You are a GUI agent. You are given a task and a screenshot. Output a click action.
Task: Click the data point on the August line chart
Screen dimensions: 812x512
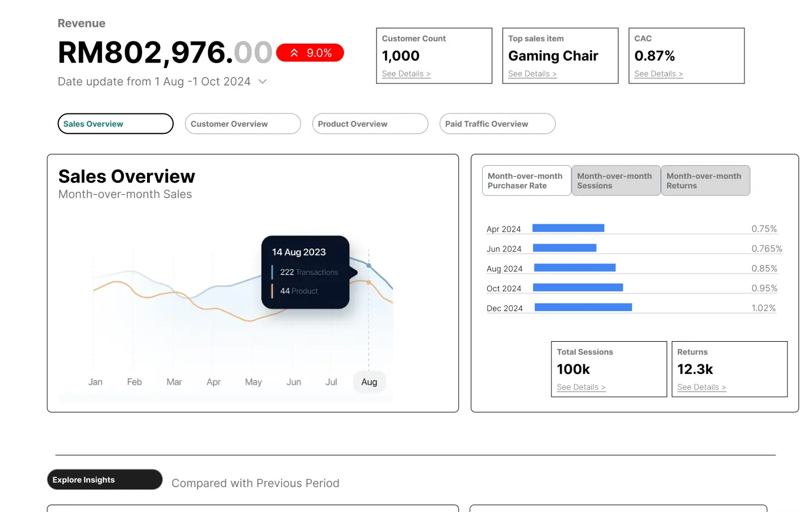[x=369, y=265]
